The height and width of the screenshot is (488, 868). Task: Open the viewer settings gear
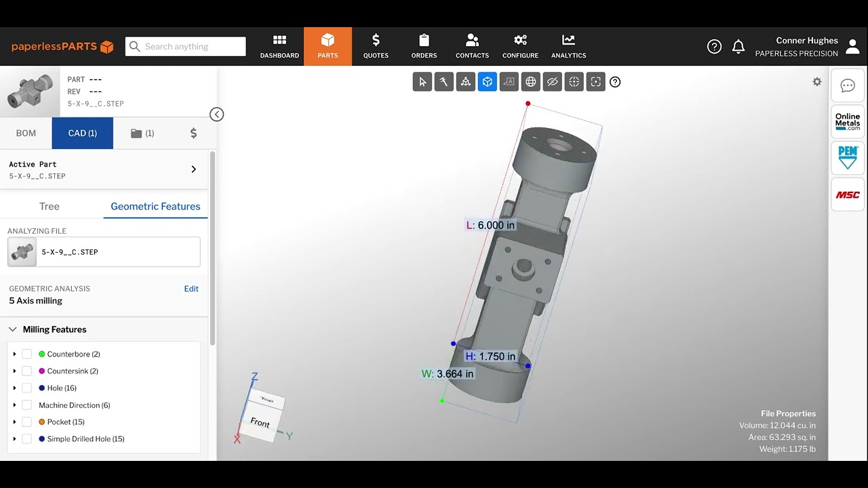[x=816, y=81]
